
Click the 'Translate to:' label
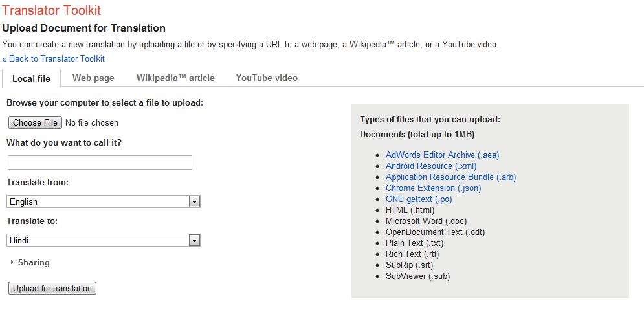(x=32, y=221)
